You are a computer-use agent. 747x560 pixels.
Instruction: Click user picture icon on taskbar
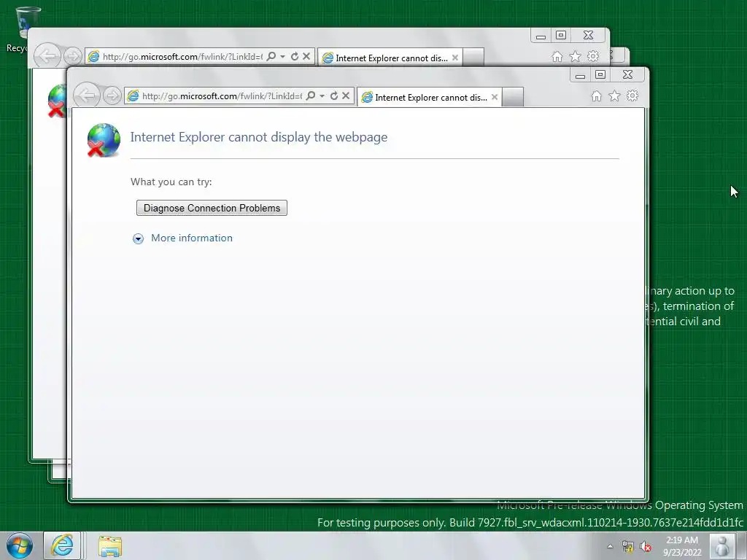point(722,545)
